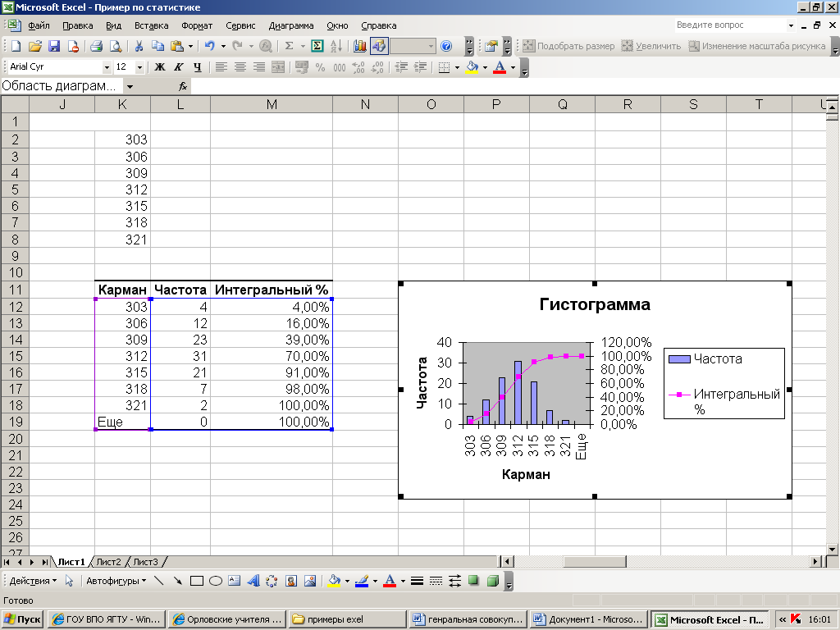Insert picture from file icon
Screen dimensions: 840x630
click(309, 581)
